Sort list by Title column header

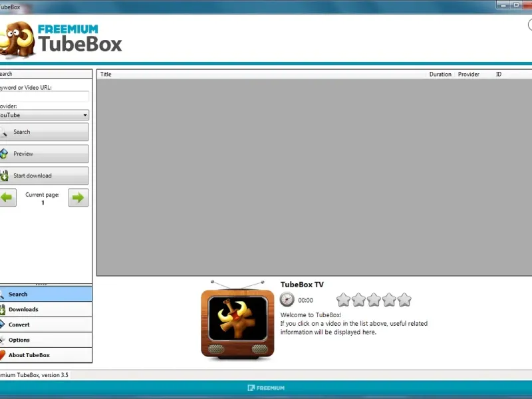tap(262, 74)
